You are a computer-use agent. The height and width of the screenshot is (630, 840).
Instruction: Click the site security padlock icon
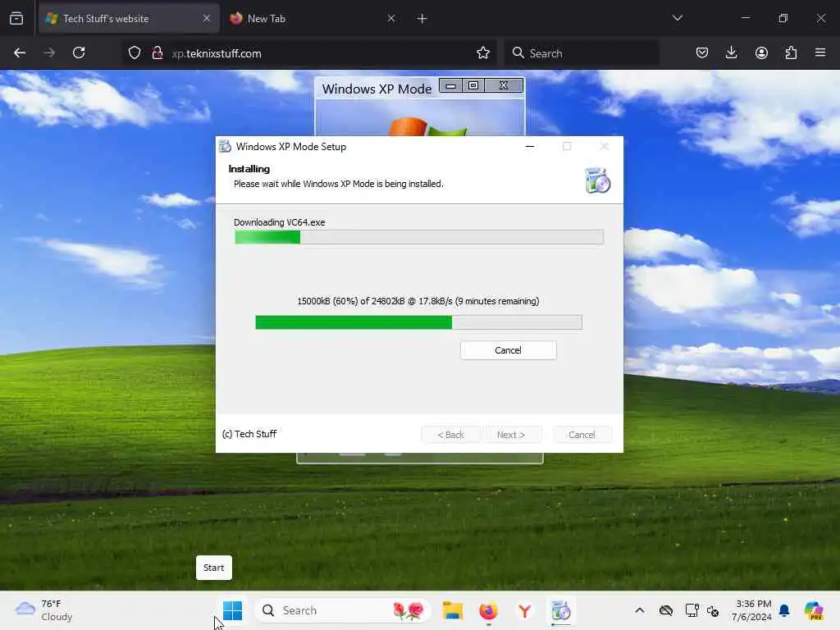(x=157, y=53)
